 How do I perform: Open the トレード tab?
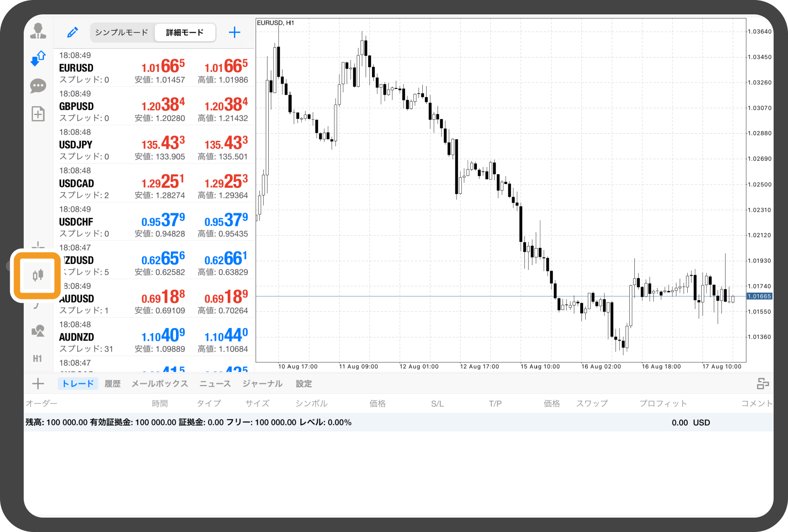[78, 384]
